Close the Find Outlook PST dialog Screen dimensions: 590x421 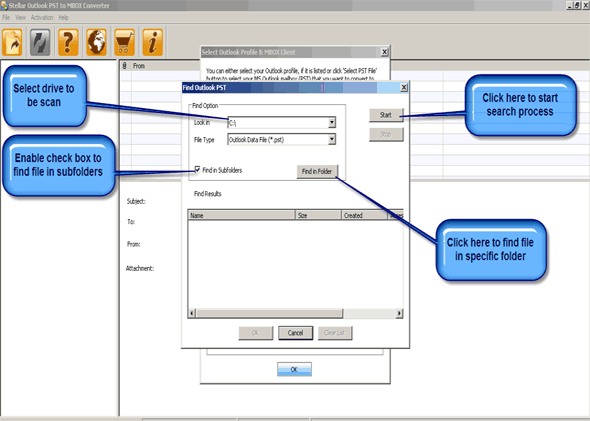[404, 87]
